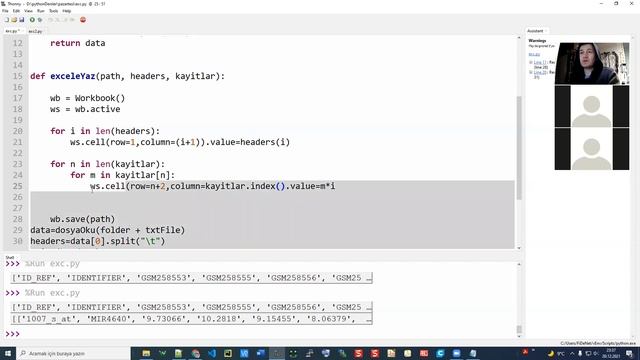Click the 'headers=data[0].split' line 30
640x360 pixels.
pos(98,241)
